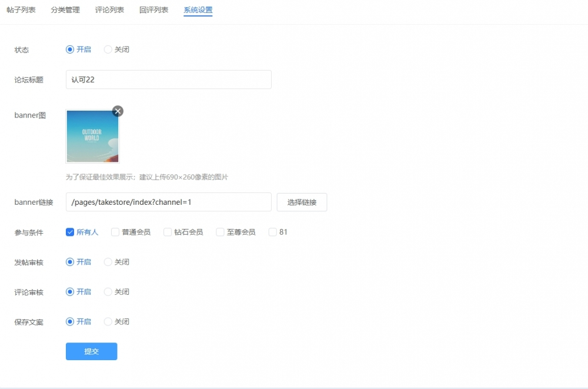Go to 评论列表 tab
Viewport: 588px width, 389px height.
point(109,10)
